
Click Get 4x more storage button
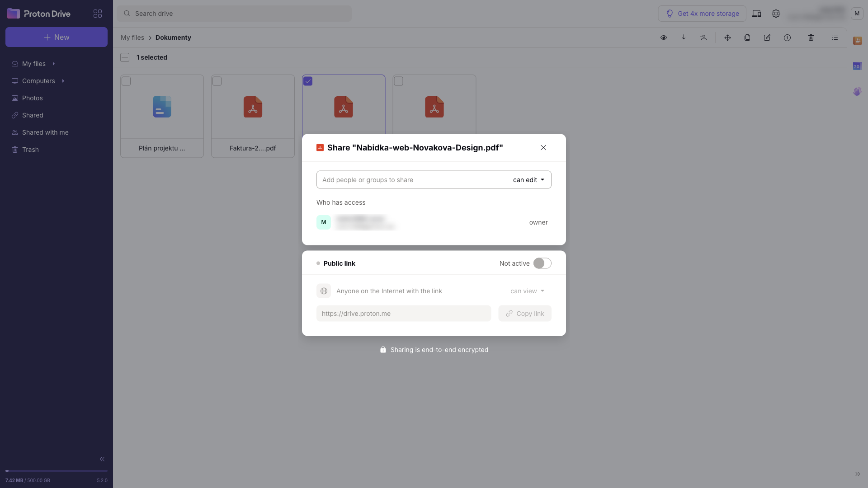pos(702,14)
